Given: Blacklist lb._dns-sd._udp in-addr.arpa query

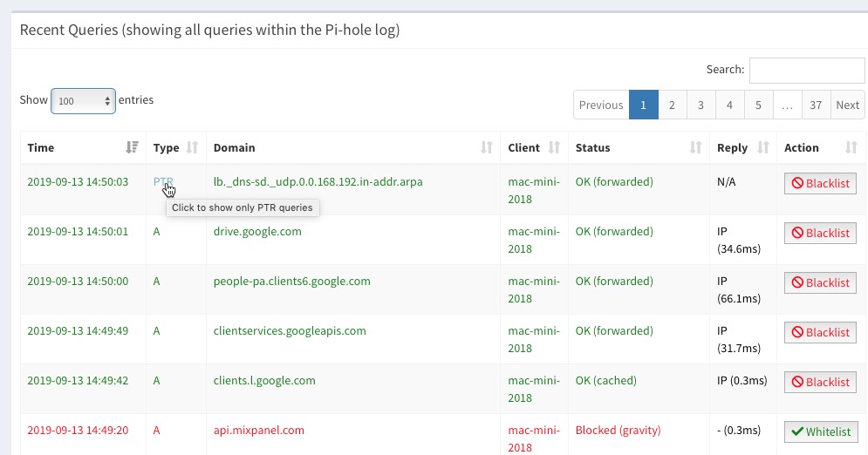Looking at the screenshot, I should 820,184.
